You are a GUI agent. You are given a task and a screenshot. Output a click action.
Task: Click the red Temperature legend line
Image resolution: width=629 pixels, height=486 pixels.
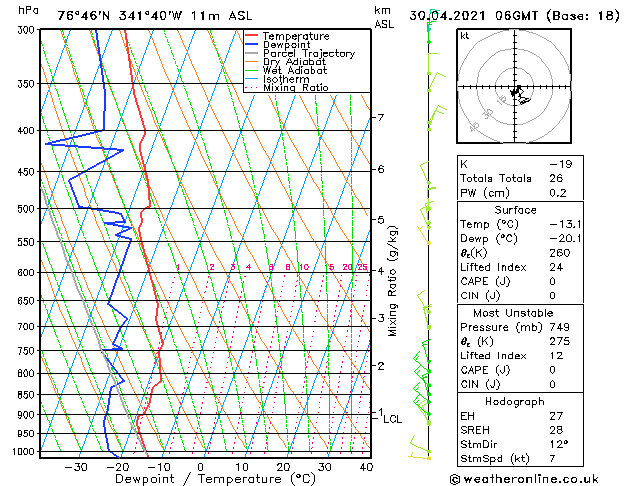click(x=251, y=35)
